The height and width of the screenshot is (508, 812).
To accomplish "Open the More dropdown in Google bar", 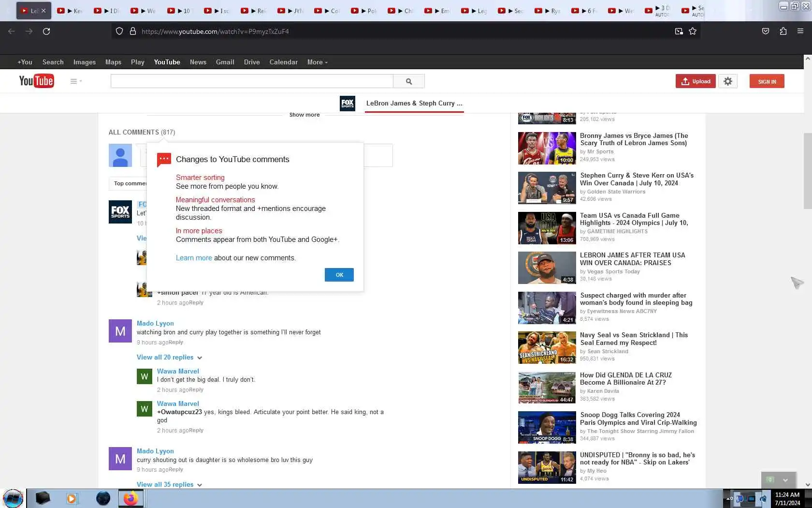I will 317,62.
